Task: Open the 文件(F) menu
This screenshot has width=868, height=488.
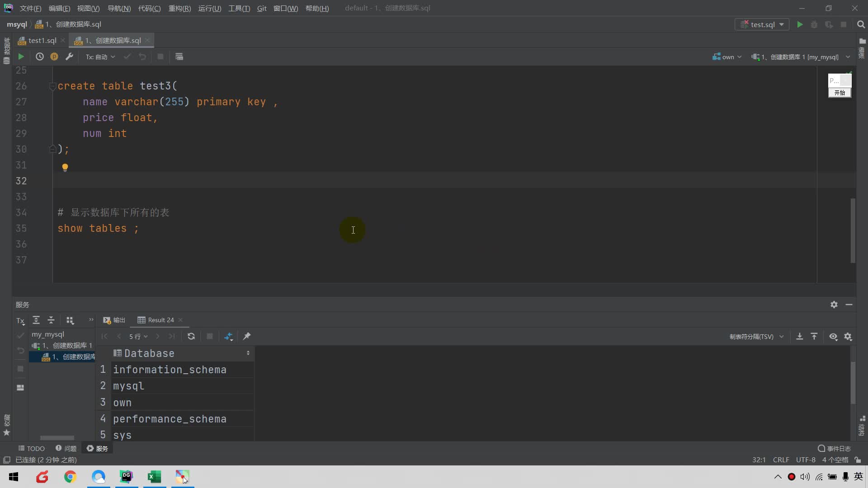Action: click(30, 8)
